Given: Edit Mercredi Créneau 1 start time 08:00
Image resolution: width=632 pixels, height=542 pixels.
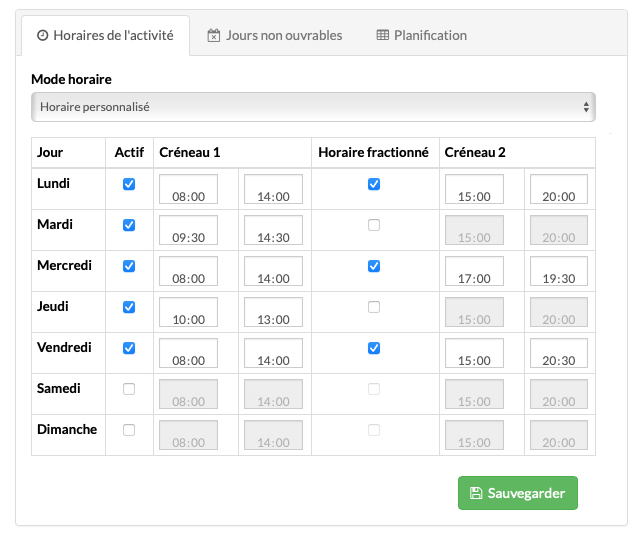Looking at the screenshot, I should coord(188,271).
